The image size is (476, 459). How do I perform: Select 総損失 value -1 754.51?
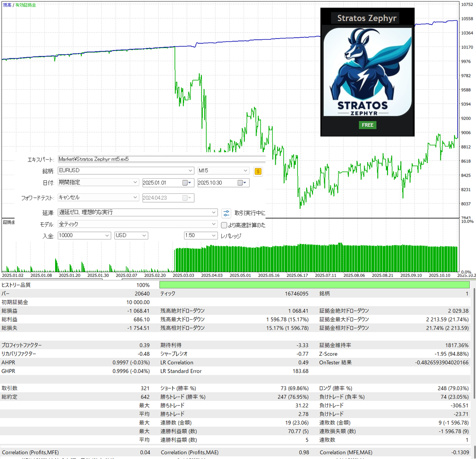tap(138, 328)
